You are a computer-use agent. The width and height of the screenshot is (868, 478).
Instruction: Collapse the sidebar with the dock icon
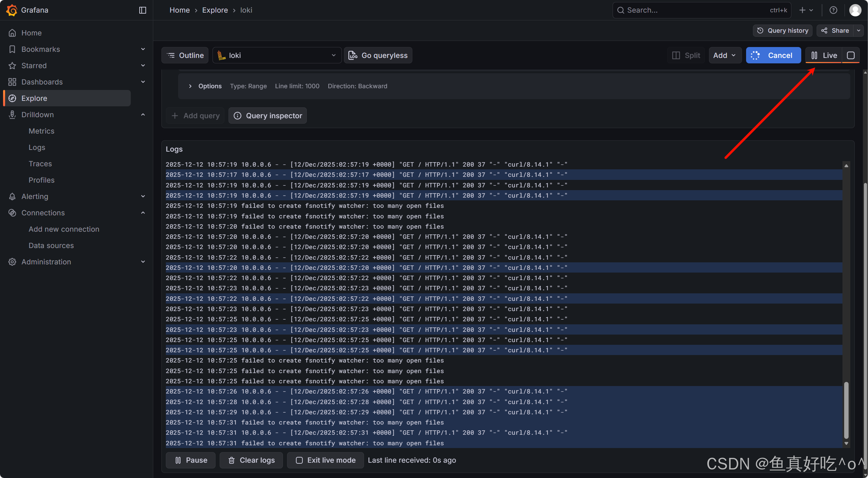pos(143,10)
